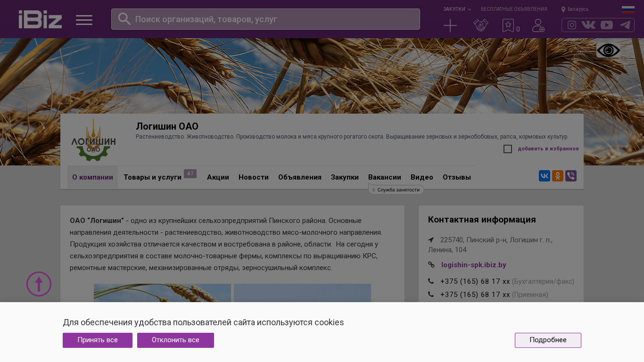Viewport: 644px width, 362px height.
Task: Open the handshake partners icon
Action: tap(480, 25)
